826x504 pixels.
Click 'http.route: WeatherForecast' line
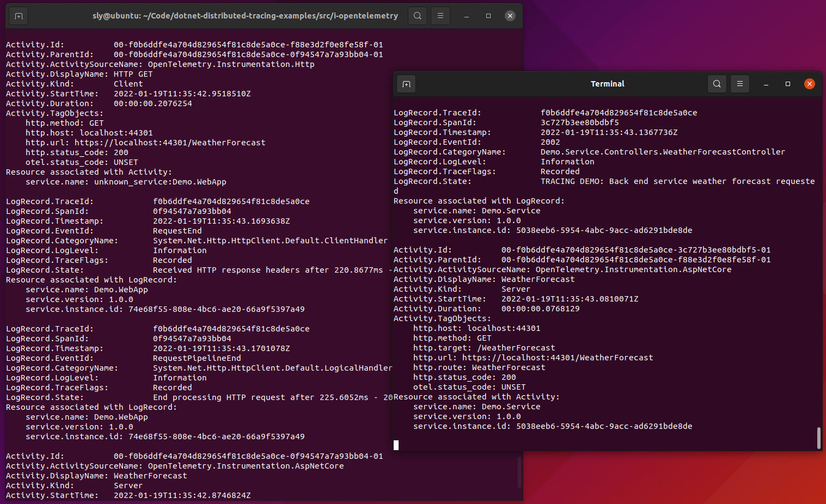pos(479,367)
